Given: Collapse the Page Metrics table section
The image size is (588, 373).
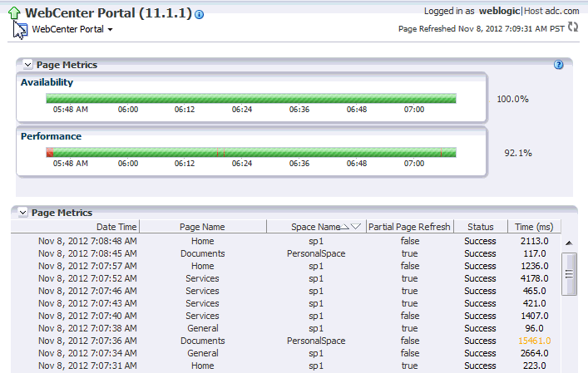Looking at the screenshot, I should (23, 213).
